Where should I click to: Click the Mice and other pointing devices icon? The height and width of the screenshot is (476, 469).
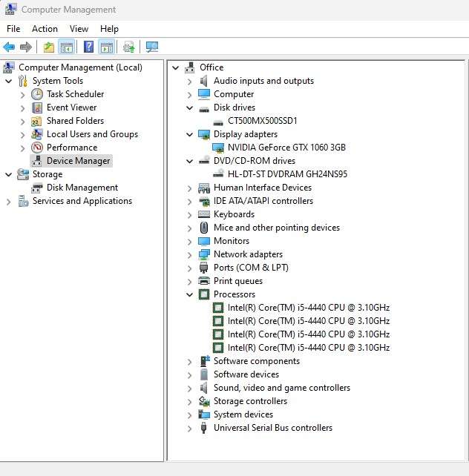click(204, 228)
